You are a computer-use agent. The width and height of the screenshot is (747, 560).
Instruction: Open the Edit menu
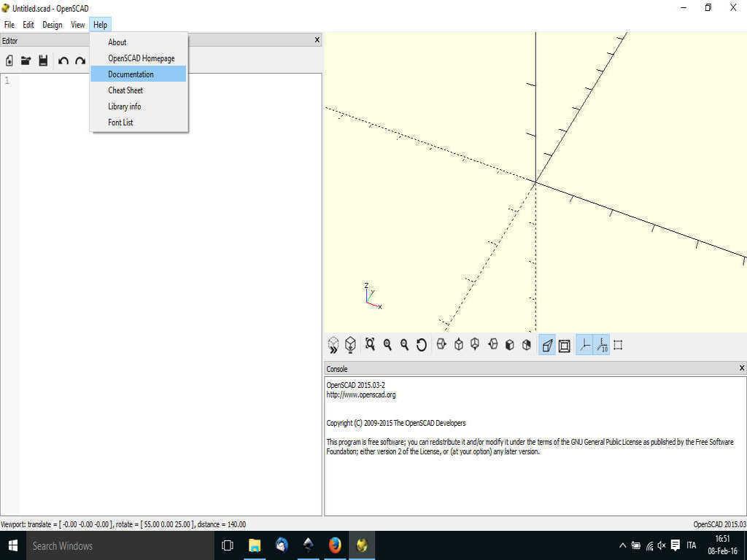(x=28, y=25)
